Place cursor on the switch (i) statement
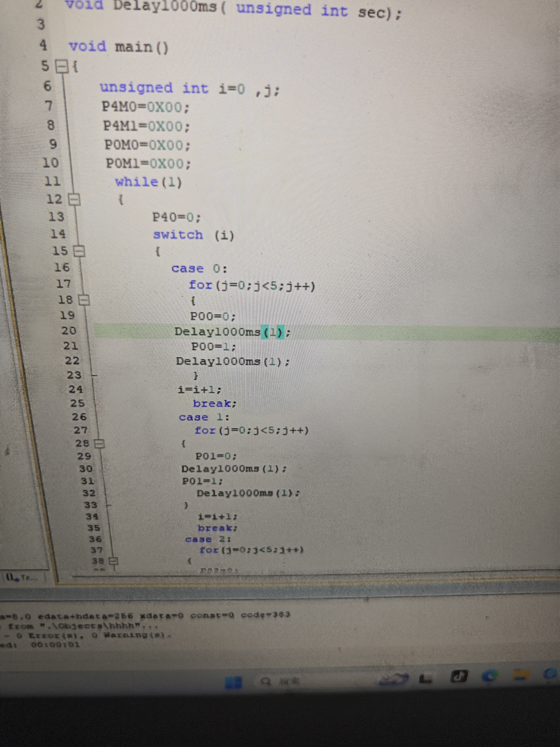This screenshot has height=747, width=560. point(193,235)
